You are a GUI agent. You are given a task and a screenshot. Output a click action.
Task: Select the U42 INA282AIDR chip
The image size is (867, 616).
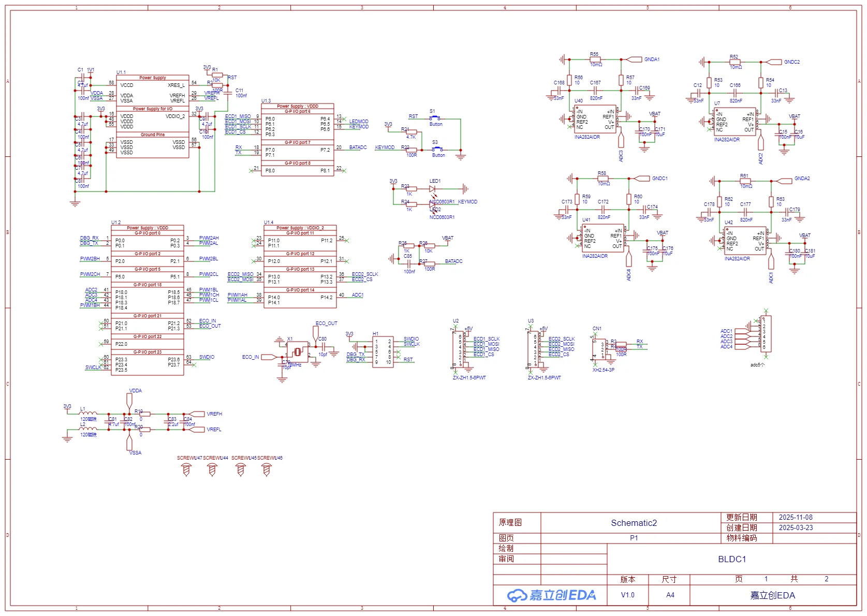coord(745,241)
